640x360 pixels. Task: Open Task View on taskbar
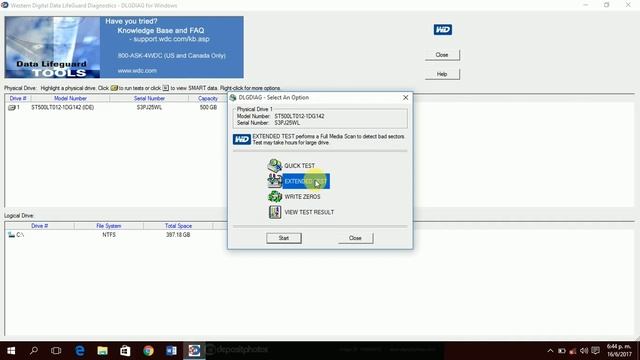(56, 351)
